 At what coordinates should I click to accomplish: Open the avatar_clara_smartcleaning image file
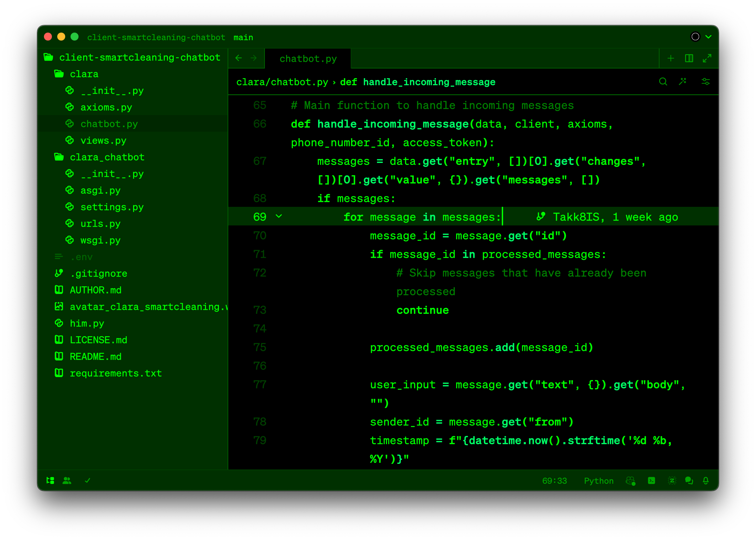(x=132, y=307)
